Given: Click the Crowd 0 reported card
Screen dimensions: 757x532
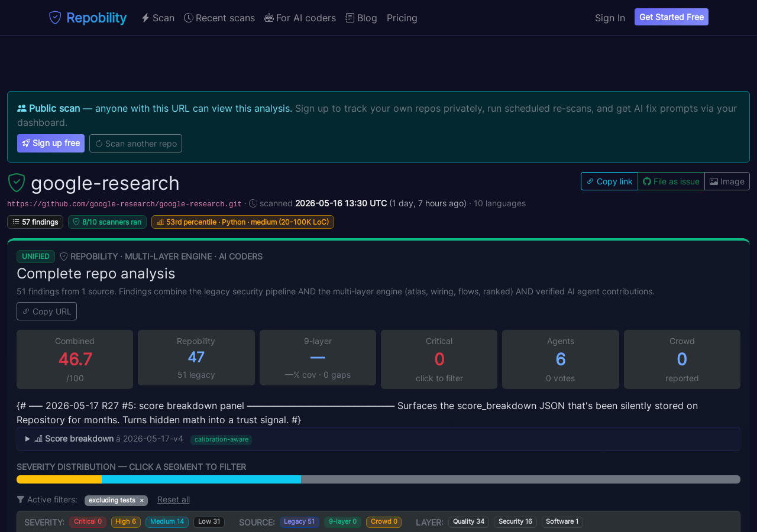Looking at the screenshot, I should click(682, 359).
